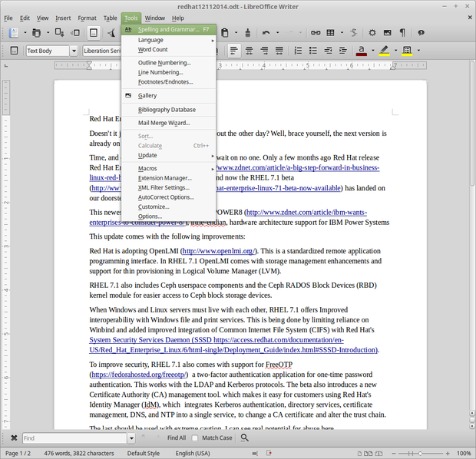
Task: Click the Save document icon
Action: coord(57,33)
